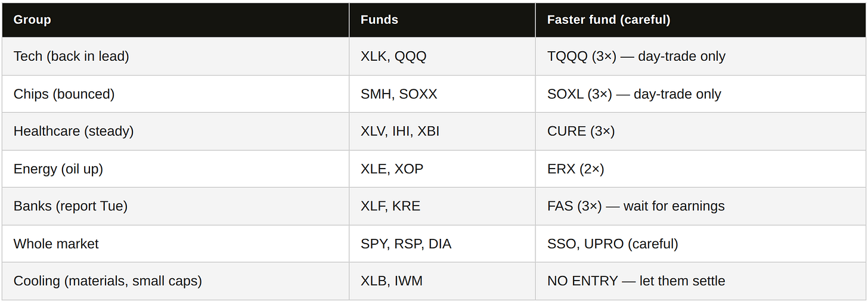
Task: Select the XLV, IHI, XBI cell
Action: (442, 132)
